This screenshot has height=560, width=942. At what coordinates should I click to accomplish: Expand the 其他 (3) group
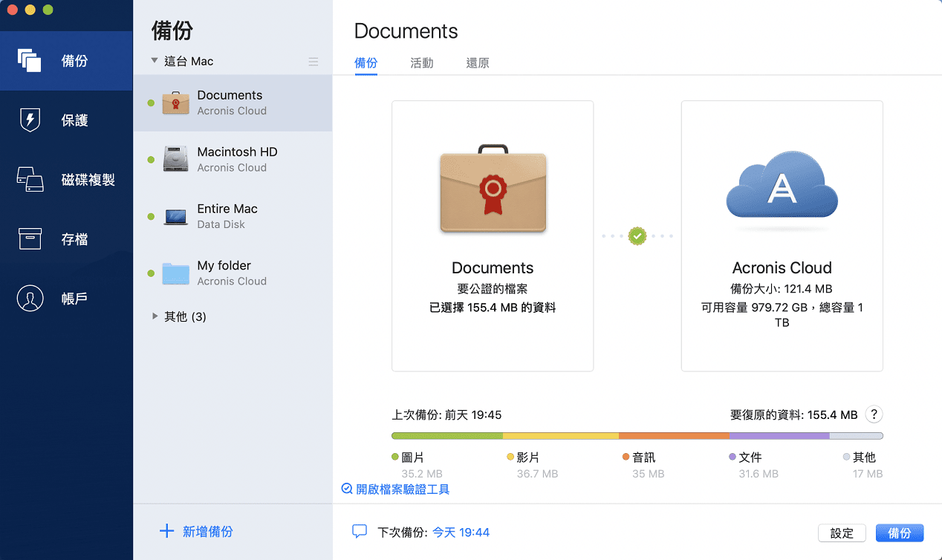click(155, 316)
